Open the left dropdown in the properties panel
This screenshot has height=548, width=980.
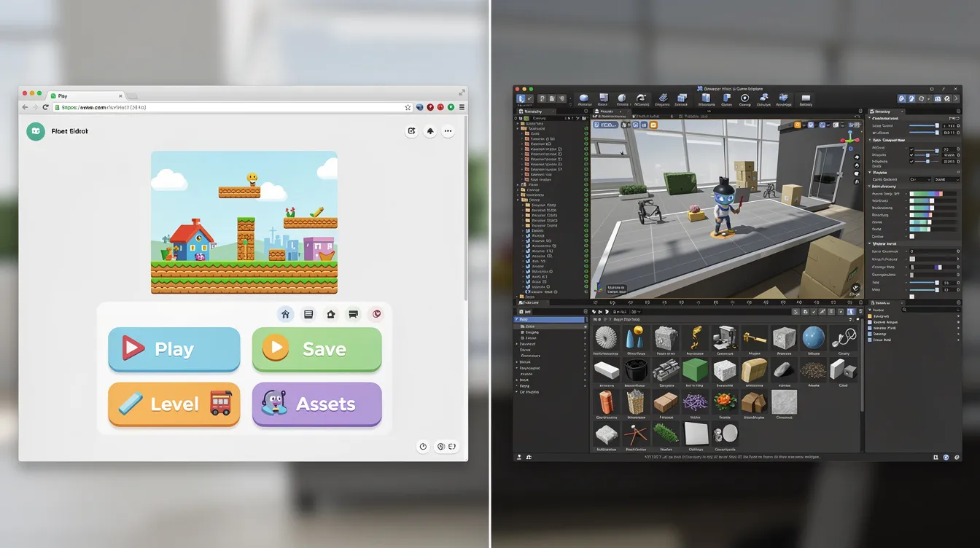click(919, 179)
